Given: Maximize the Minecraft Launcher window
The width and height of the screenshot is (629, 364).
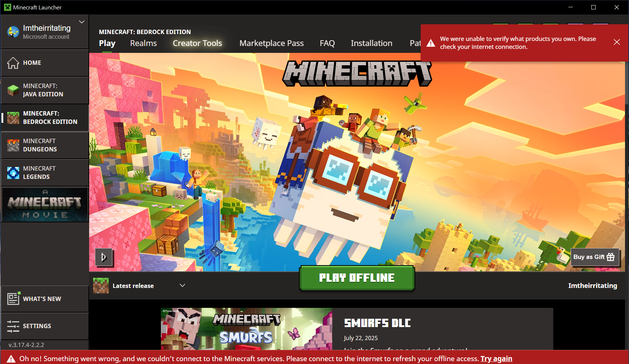Looking at the screenshot, I should (593, 7).
